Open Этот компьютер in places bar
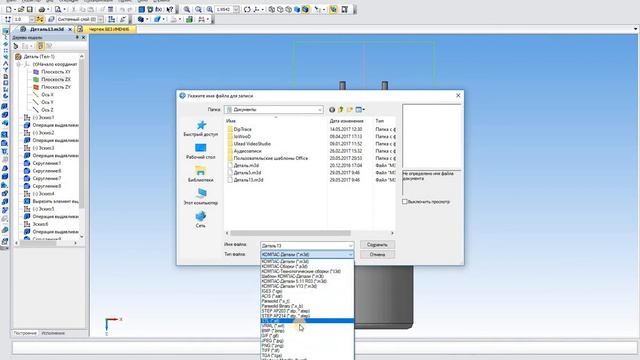Image resolution: width=640 pixels, height=360 pixels. click(x=200, y=197)
